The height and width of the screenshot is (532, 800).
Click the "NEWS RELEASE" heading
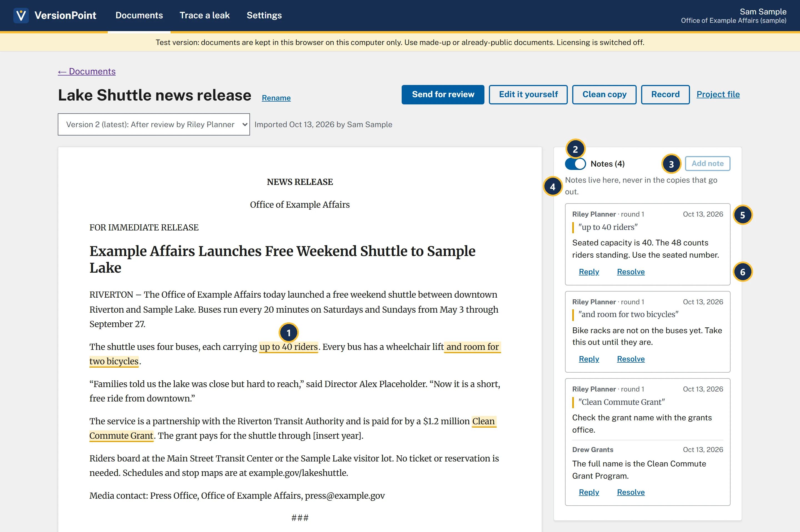click(300, 182)
